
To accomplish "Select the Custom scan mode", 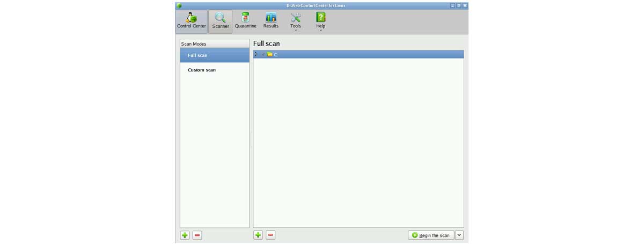I will (215, 70).
